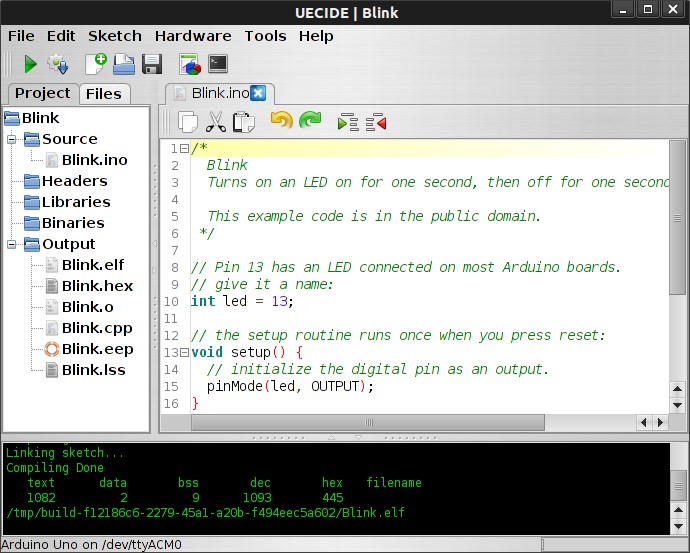This screenshot has width=690, height=553.
Task: Click the editor's vertical scrollbar
Action: tap(677, 270)
